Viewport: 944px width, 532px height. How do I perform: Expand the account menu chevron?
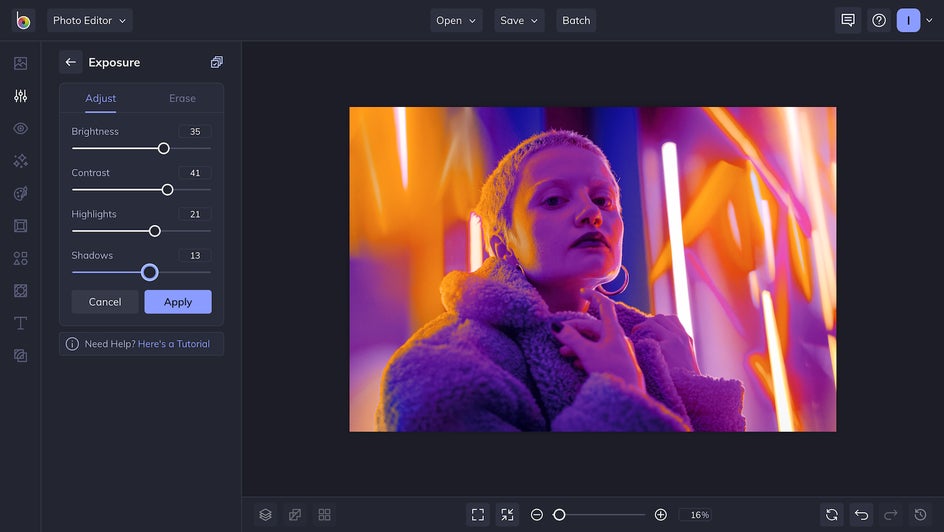coord(929,20)
